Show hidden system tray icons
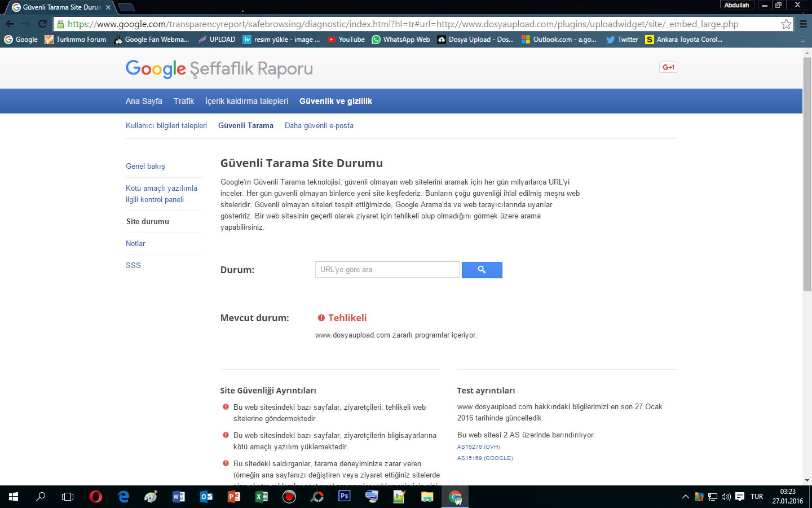The height and width of the screenshot is (508, 812). click(686, 497)
